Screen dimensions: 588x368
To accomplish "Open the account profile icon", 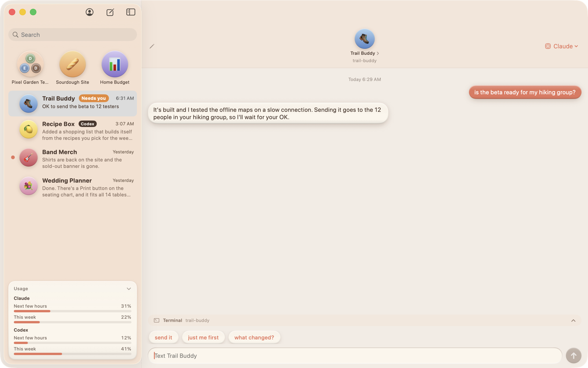I will [x=89, y=12].
